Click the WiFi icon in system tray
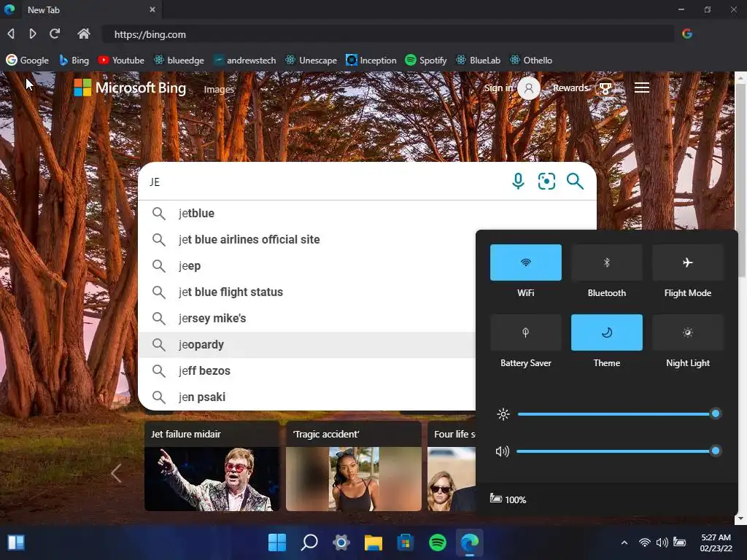This screenshot has width=747, height=560. pos(645,542)
